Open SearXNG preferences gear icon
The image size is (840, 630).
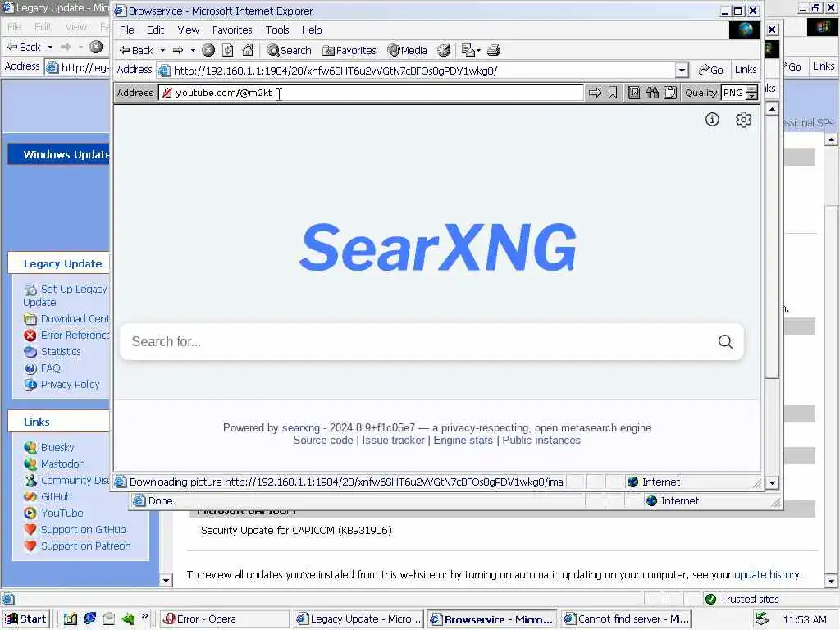click(x=743, y=120)
